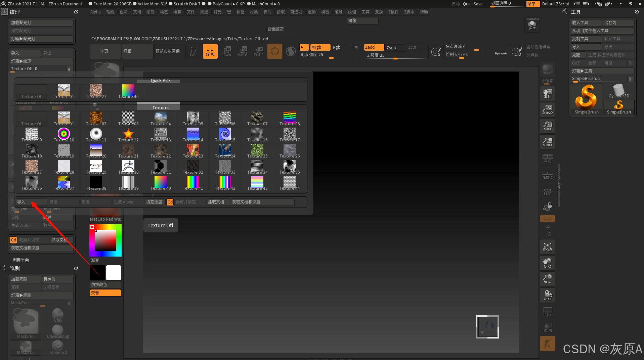Click the Zoom2D icon
The image size is (644, 360).
point(547,109)
